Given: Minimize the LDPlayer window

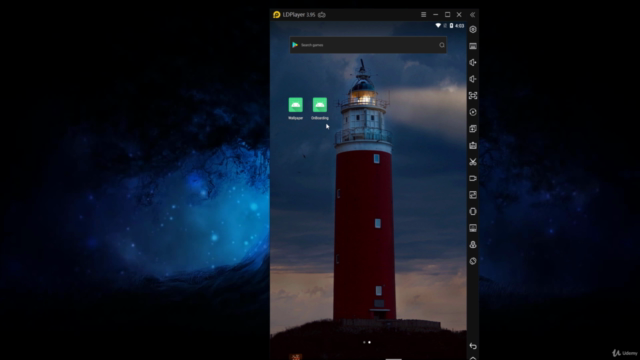Looking at the screenshot, I should point(436,15).
